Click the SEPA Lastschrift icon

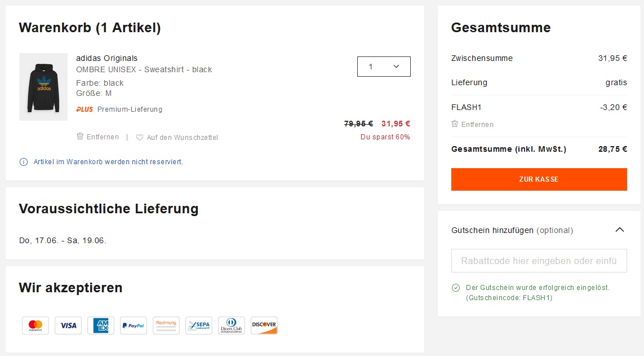(x=199, y=326)
